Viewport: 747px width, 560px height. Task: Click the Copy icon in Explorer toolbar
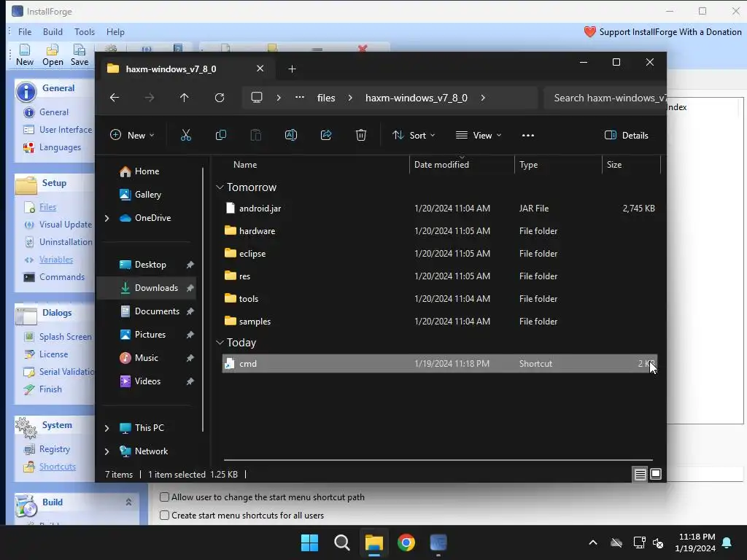click(220, 135)
